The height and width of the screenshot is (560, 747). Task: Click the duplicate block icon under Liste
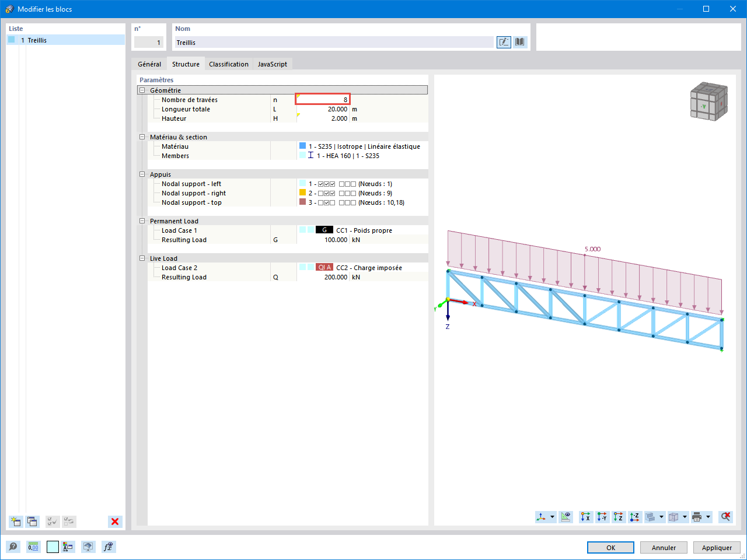tap(32, 521)
